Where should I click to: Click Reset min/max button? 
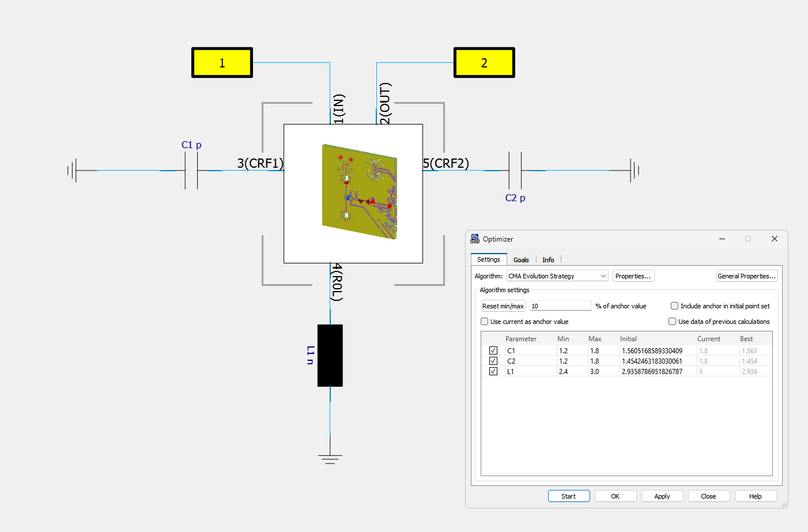click(503, 306)
